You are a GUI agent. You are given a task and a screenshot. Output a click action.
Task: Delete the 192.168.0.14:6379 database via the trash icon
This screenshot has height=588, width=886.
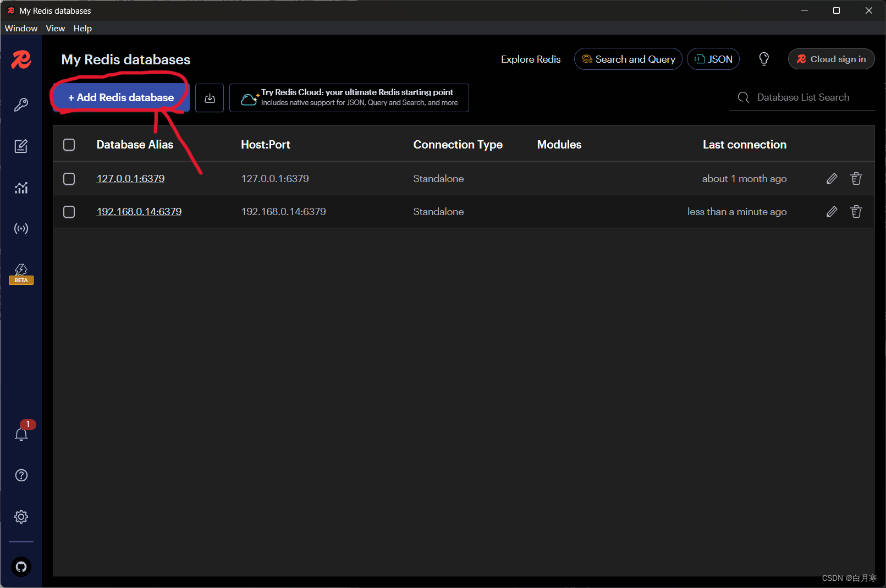pos(856,212)
